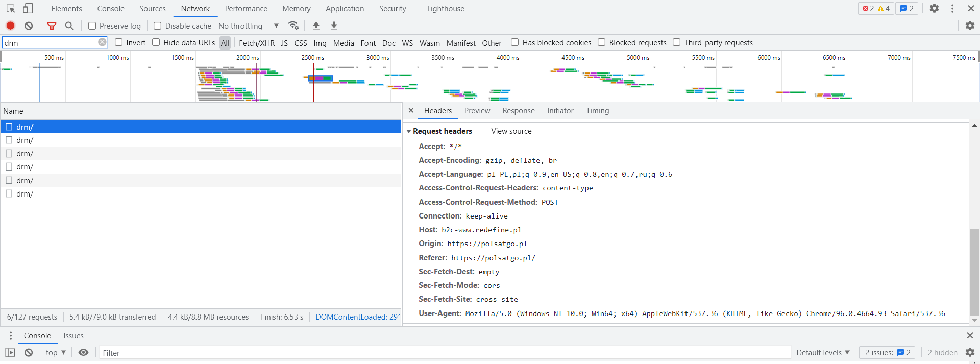Open the Performance panel tab
Image resolution: width=980 pixels, height=364 pixels.
(x=246, y=9)
